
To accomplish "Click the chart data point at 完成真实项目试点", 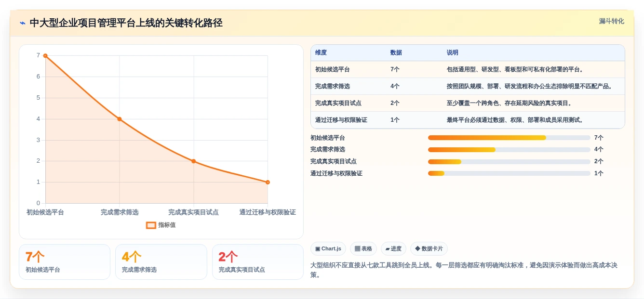I will point(193,161).
